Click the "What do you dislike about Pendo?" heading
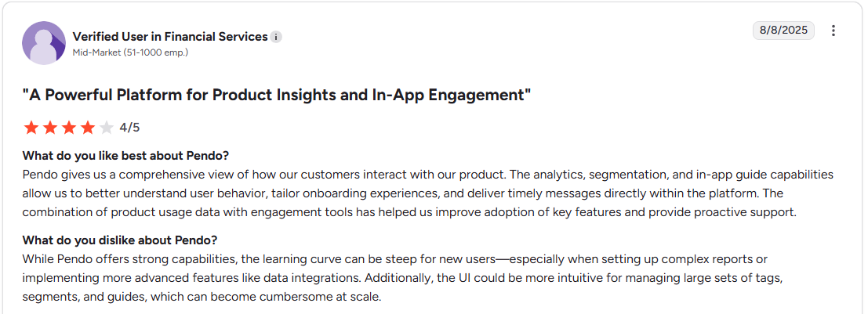Viewport: 868px width, 314px height. (x=118, y=240)
